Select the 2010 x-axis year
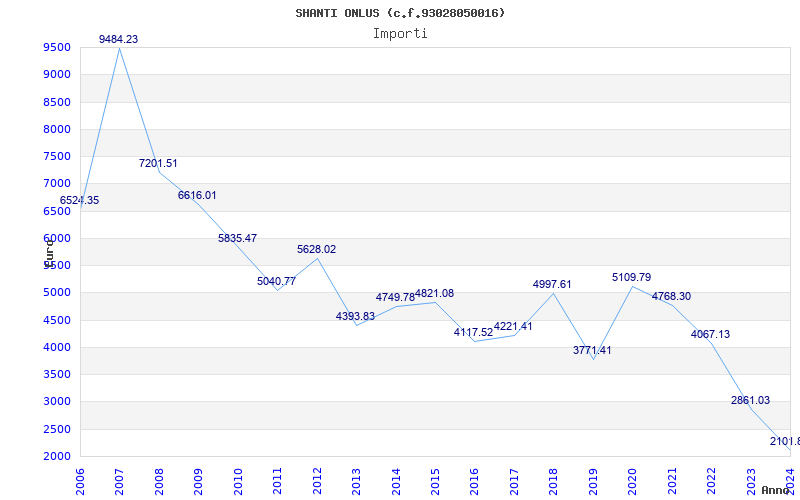The width and height of the screenshot is (800, 500). [238, 482]
